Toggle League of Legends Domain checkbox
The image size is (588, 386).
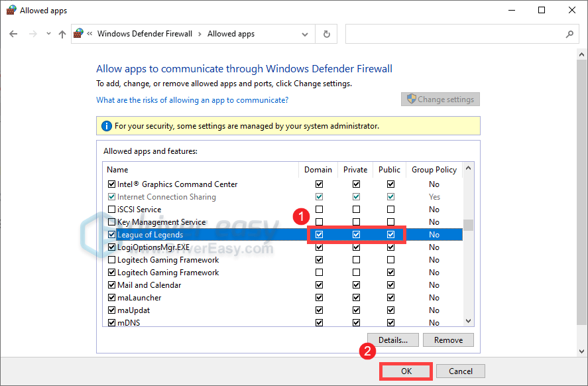click(x=319, y=234)
